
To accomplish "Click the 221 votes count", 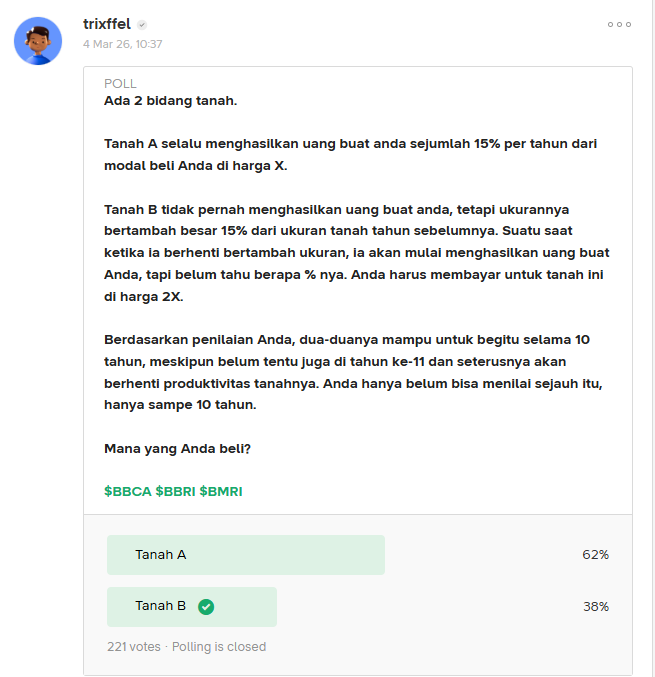I will (x=133, y=647).
